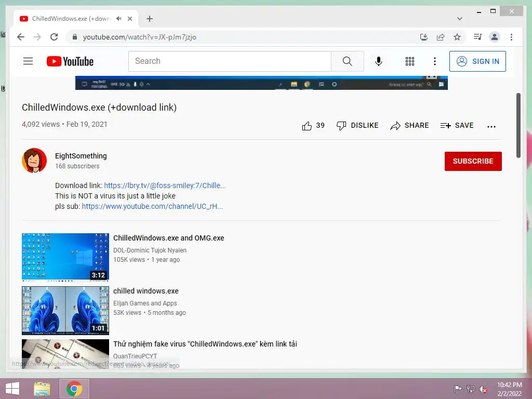Screen dimensions: 532x399
Task: Close the ChilledWindows.exe tab
Action: [129, 19]
